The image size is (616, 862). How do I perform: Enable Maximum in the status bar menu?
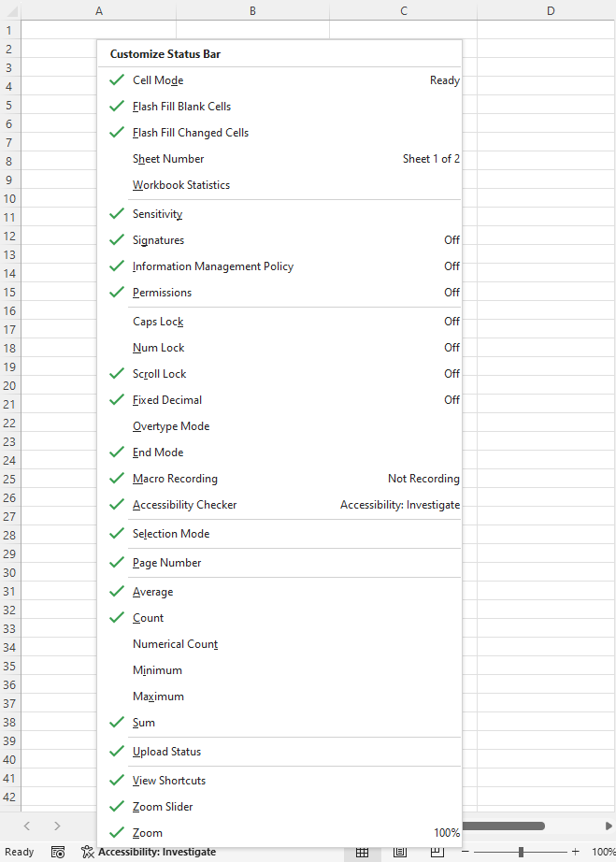pos(158,697)
